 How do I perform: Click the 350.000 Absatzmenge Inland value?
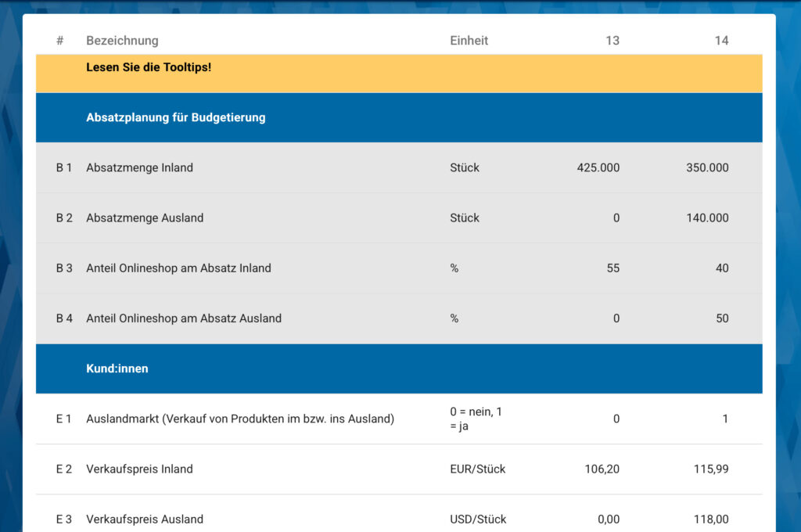tap(706, 167)
